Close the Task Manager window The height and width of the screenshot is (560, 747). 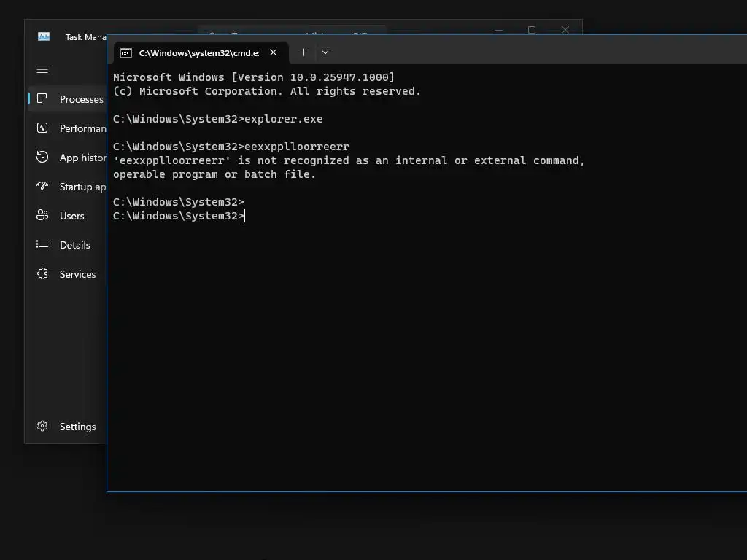565,30
